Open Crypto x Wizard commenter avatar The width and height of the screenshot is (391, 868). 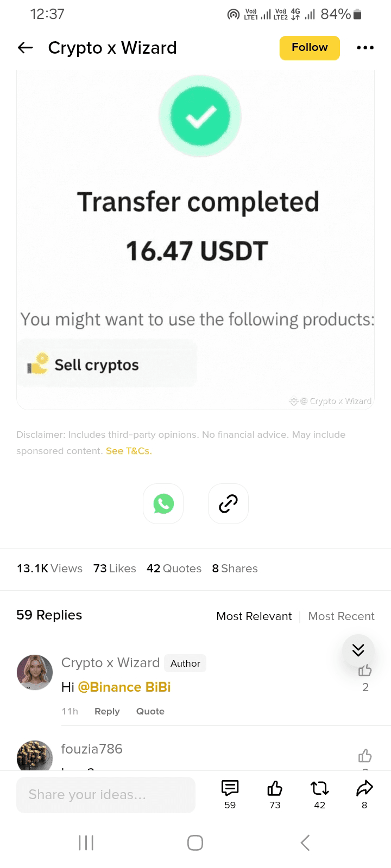click(35, 672)
